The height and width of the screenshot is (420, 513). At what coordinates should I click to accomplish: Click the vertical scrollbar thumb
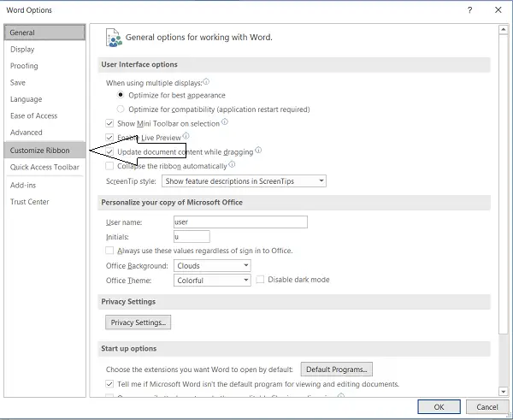tap(504, 184)
